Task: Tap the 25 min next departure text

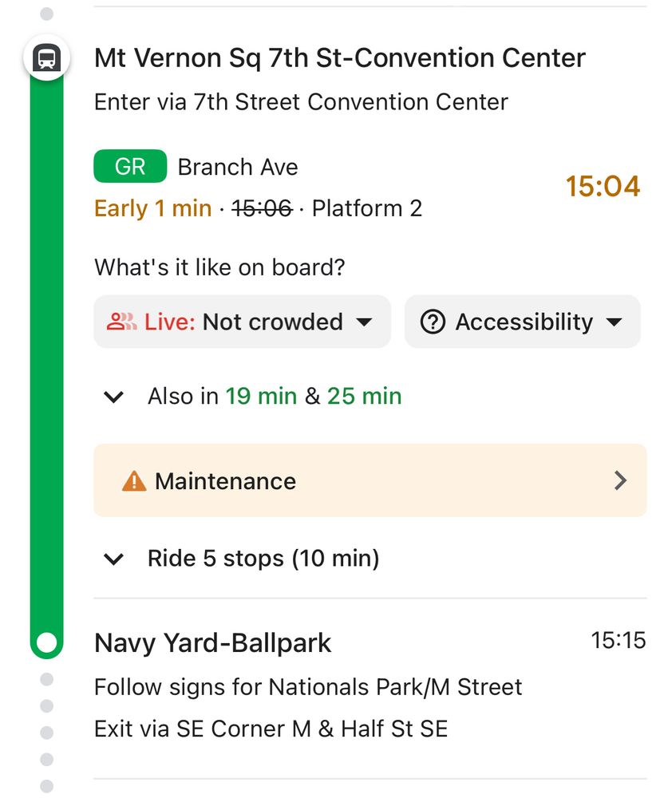Action: [x=365, y=396]
